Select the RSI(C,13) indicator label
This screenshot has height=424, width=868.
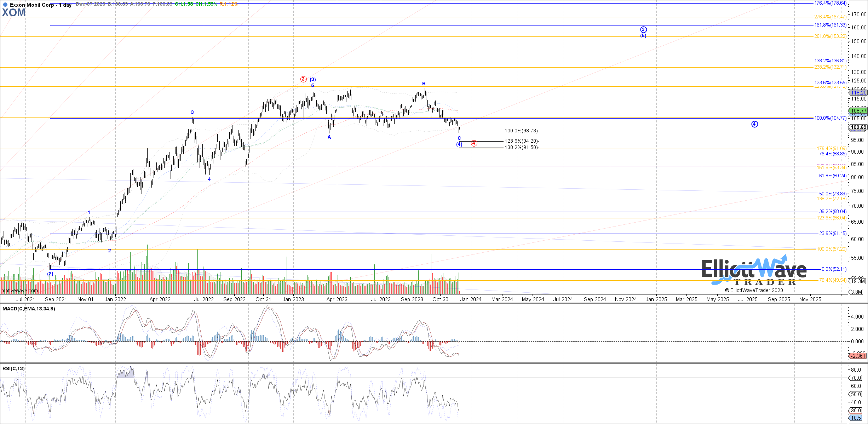pyautogui.click(x=13, y=369)
